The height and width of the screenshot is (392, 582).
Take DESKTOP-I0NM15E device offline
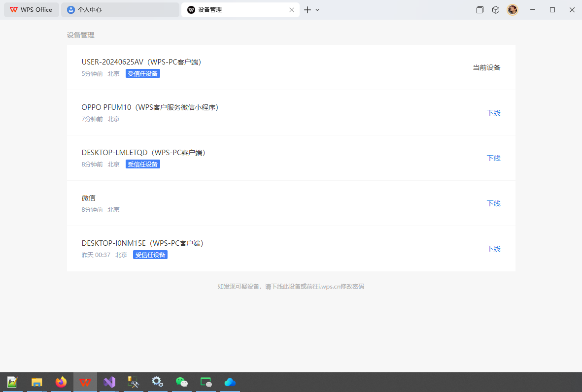493,249
